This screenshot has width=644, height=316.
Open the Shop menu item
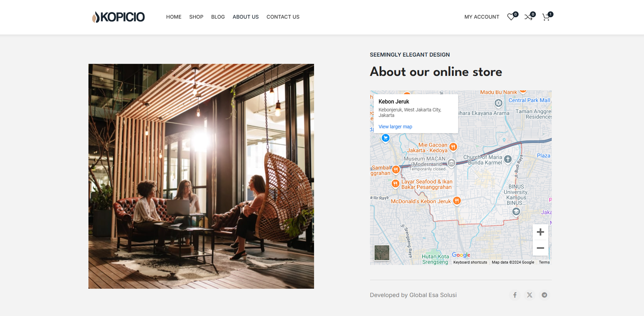point(196,17)
